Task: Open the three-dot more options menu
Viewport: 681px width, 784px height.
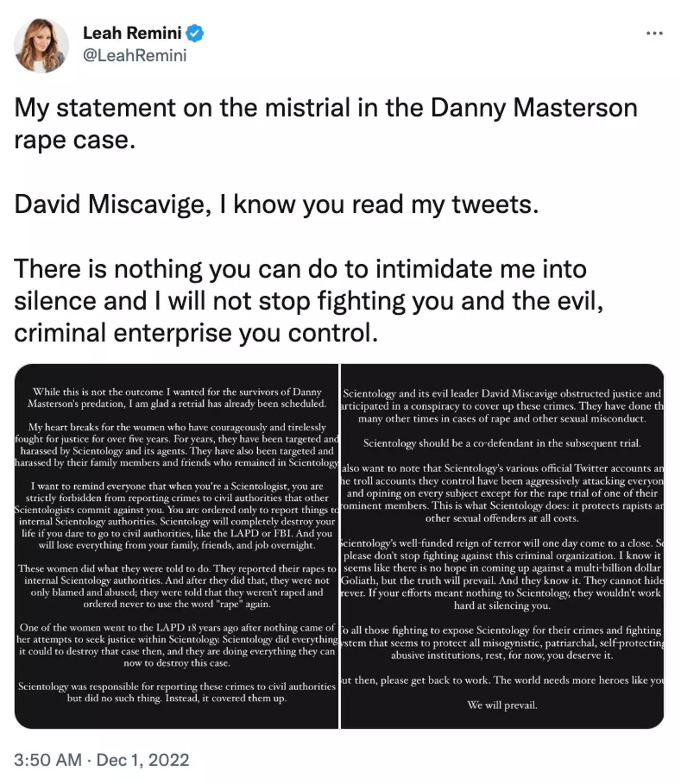Action: tap(654, 34)
